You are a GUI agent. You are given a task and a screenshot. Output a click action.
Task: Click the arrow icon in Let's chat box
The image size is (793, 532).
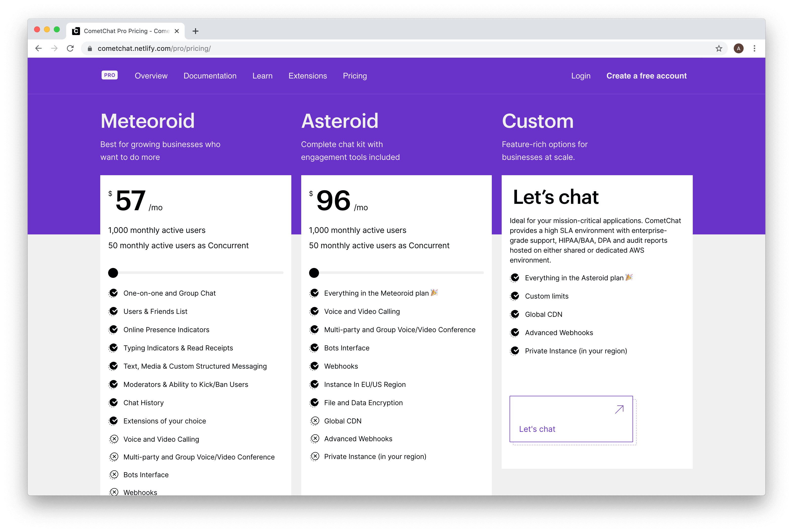[x=619, y=410]
